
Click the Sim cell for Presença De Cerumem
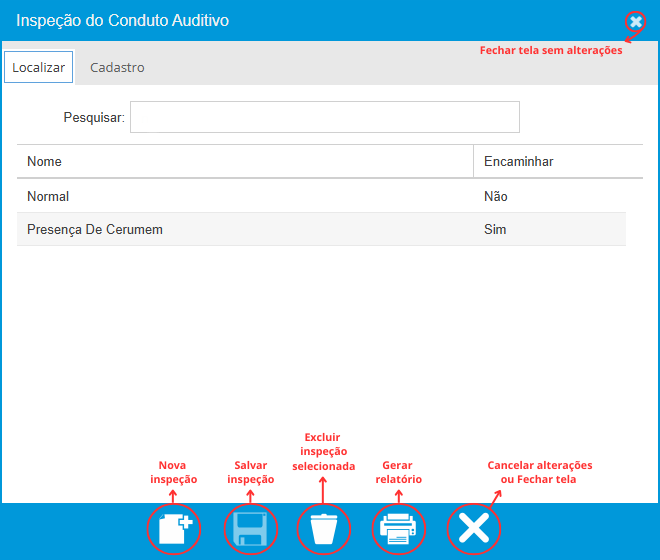[x=495, y=229]
